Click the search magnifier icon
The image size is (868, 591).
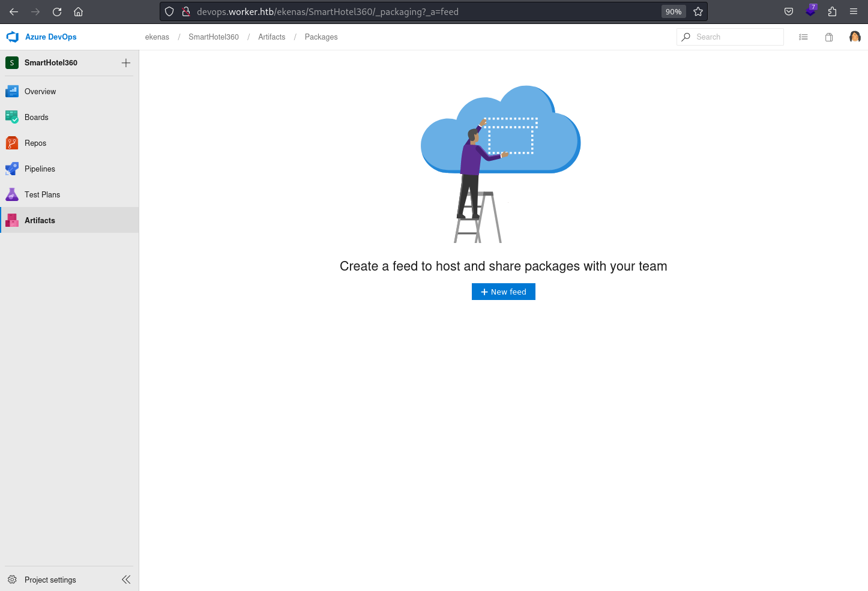point(686,37)
